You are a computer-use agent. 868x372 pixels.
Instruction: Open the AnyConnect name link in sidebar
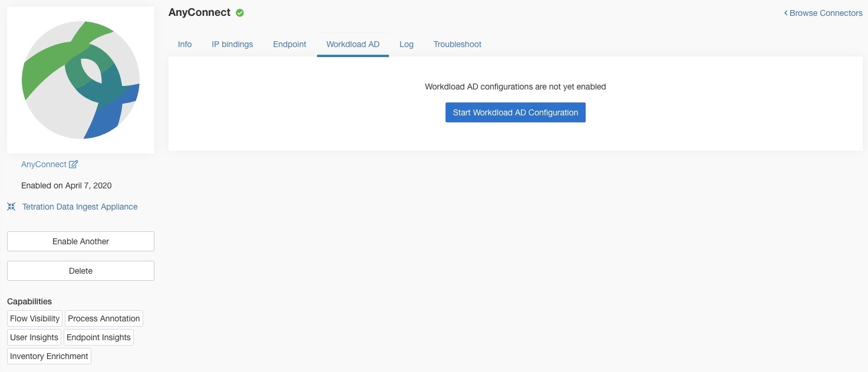(44, 164)
